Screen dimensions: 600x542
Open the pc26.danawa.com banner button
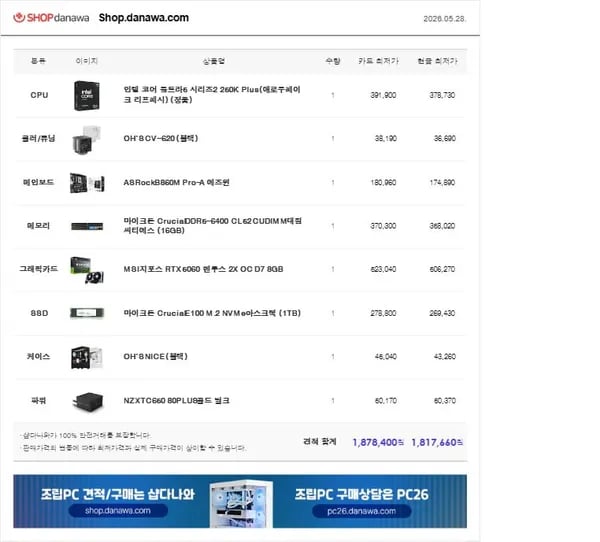[362, 511]
